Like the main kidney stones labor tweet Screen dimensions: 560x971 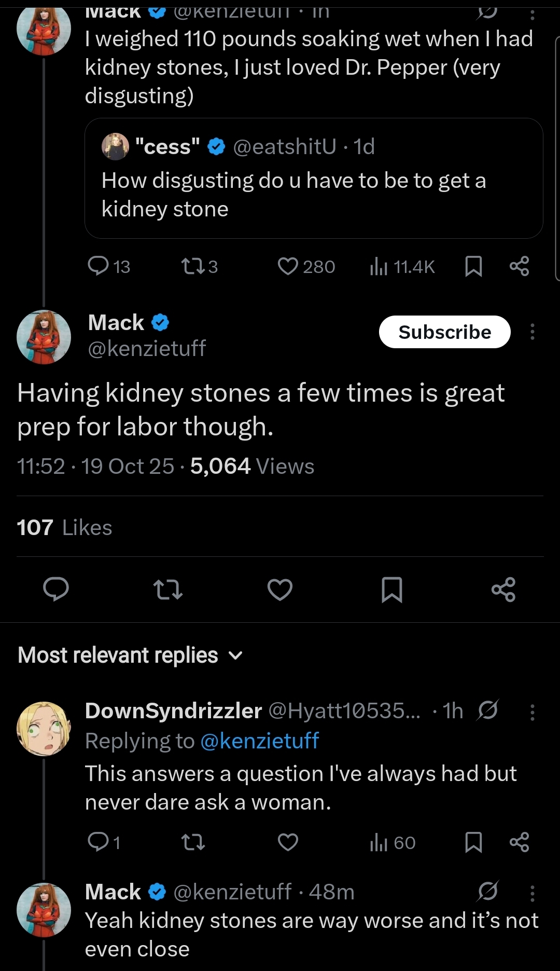[280, 590]
